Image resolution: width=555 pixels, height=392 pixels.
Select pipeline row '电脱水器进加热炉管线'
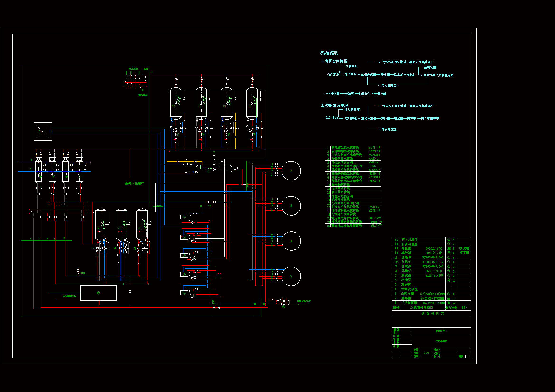point(353,177)
